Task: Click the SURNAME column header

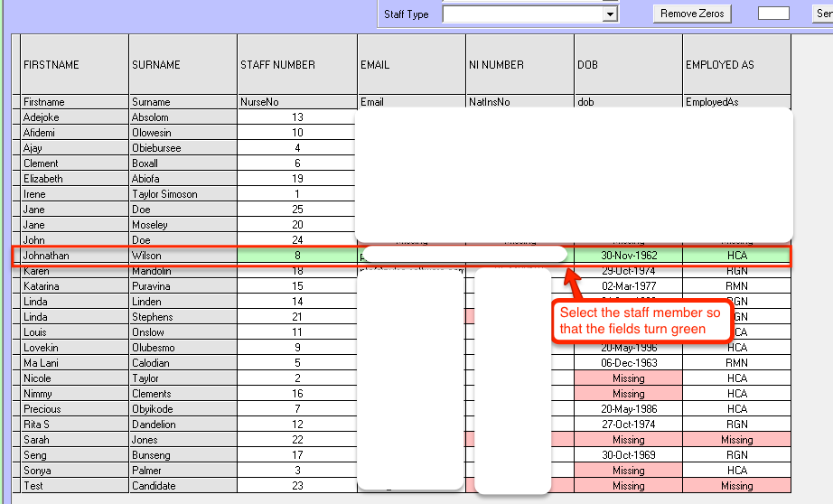Action: coord(183,65)
